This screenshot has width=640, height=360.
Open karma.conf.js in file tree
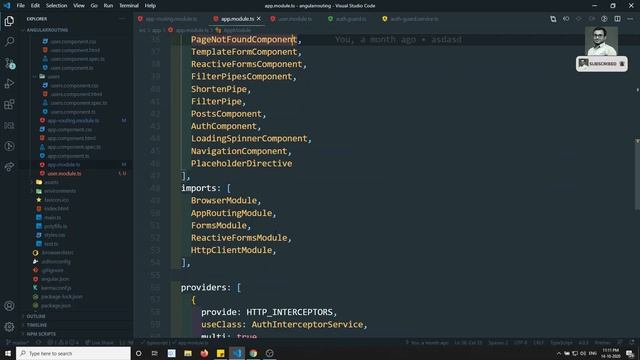(56, 288)
